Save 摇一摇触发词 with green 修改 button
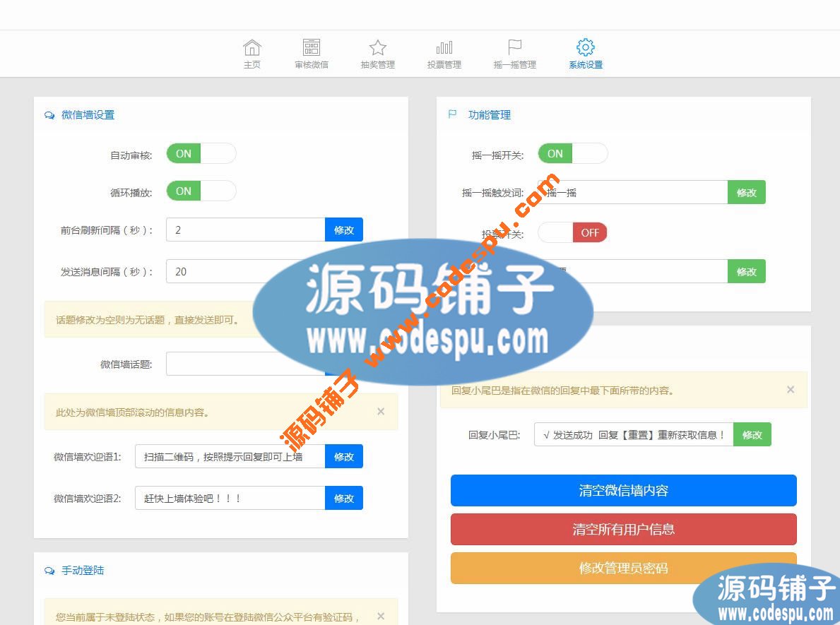Viewport: 840px width, 625px height. pyautogui.click(x=746, y=192)
